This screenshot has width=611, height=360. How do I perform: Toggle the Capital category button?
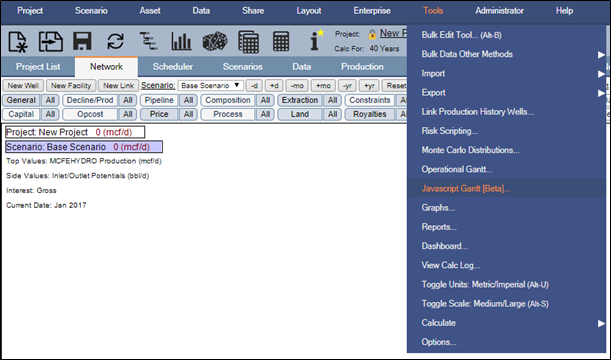(21, 114)
